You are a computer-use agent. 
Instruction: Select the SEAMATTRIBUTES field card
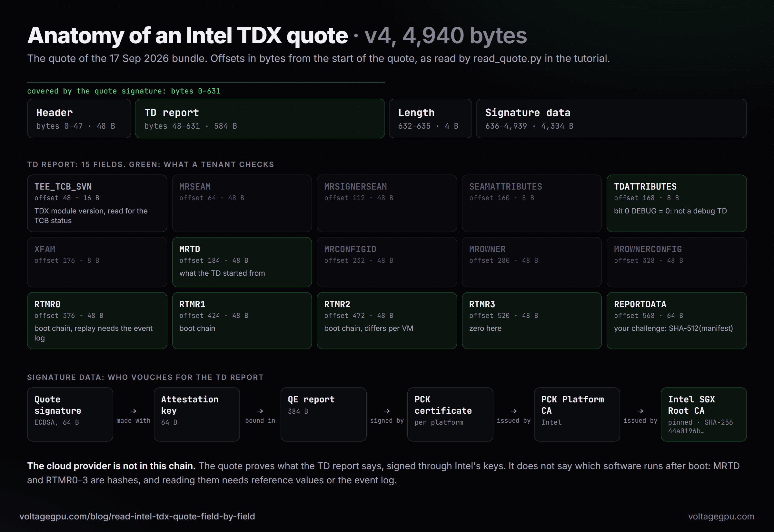click(x=532, y=203)
